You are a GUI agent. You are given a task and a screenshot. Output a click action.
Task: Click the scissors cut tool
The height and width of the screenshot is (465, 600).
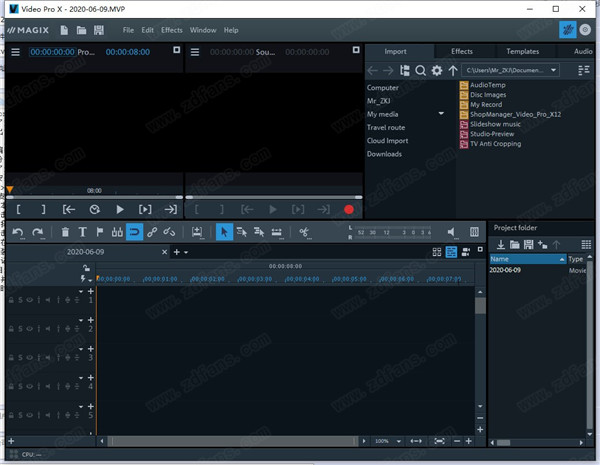point(304,232)
